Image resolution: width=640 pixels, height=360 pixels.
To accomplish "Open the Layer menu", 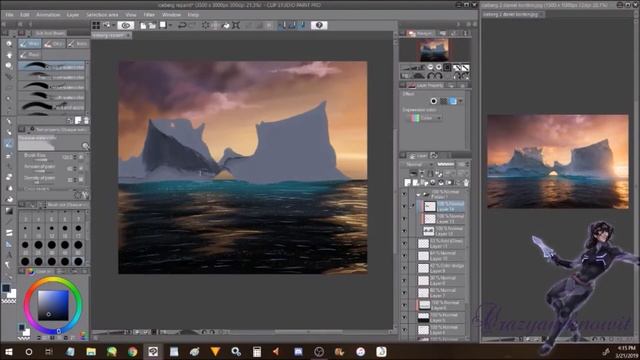I will pos(73,15).
